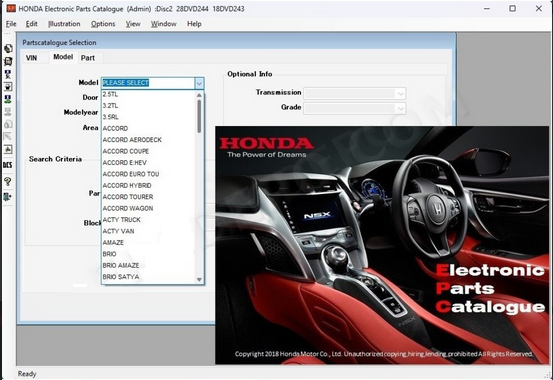Select ACCORD AERODECK in the list
The width and height of the screenshot is (553, 380).
click(148, 140)
